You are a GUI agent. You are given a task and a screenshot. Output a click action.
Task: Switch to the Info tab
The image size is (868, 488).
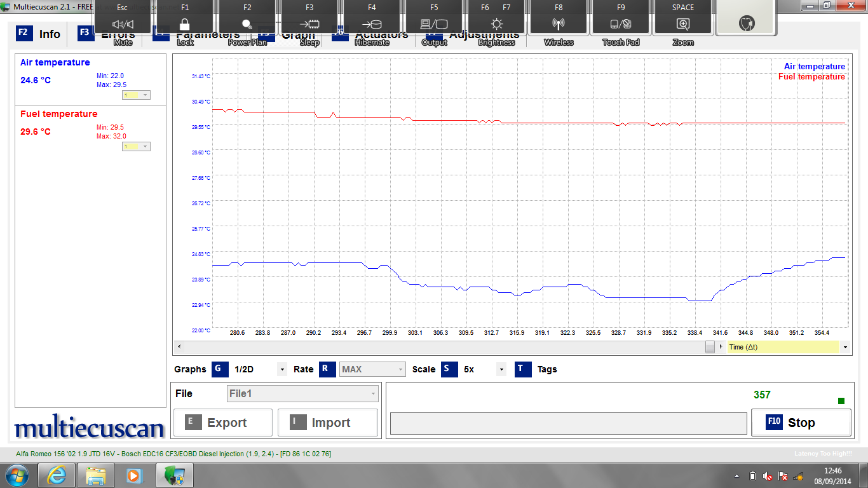(x=39, y=34)
